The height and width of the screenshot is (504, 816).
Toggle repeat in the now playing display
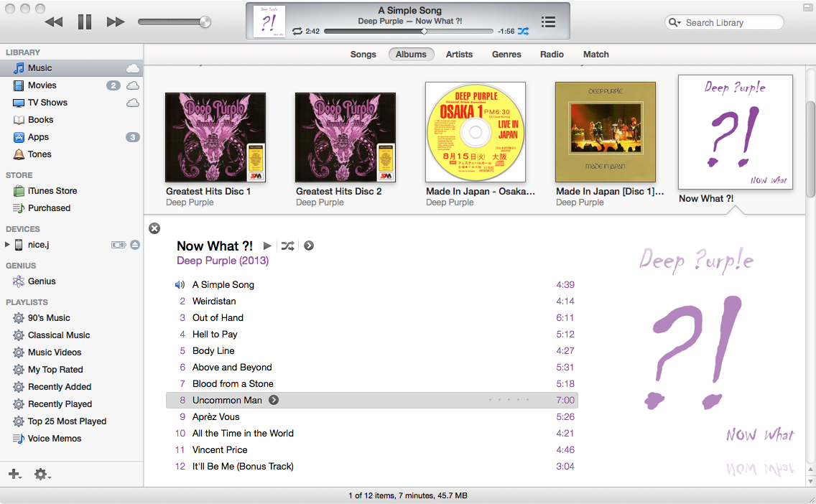click(x=297, y=31)
